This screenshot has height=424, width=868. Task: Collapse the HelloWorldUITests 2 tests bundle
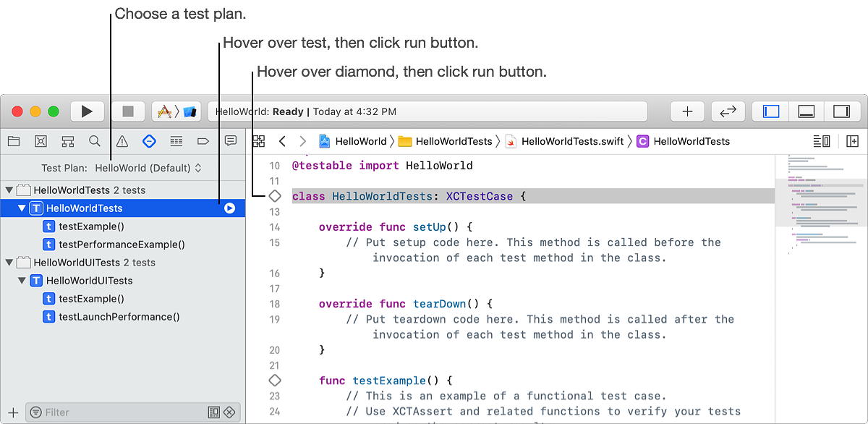9,263
